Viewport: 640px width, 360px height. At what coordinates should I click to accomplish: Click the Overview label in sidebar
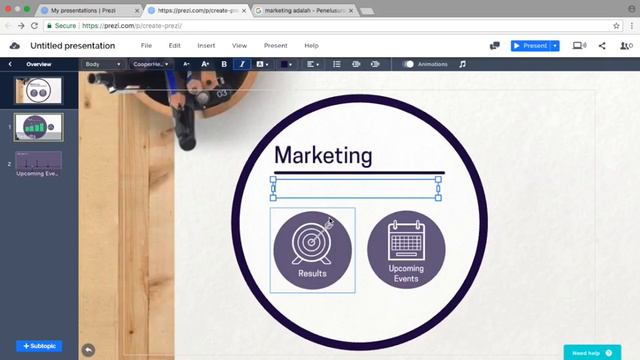(x=39, y=64)
